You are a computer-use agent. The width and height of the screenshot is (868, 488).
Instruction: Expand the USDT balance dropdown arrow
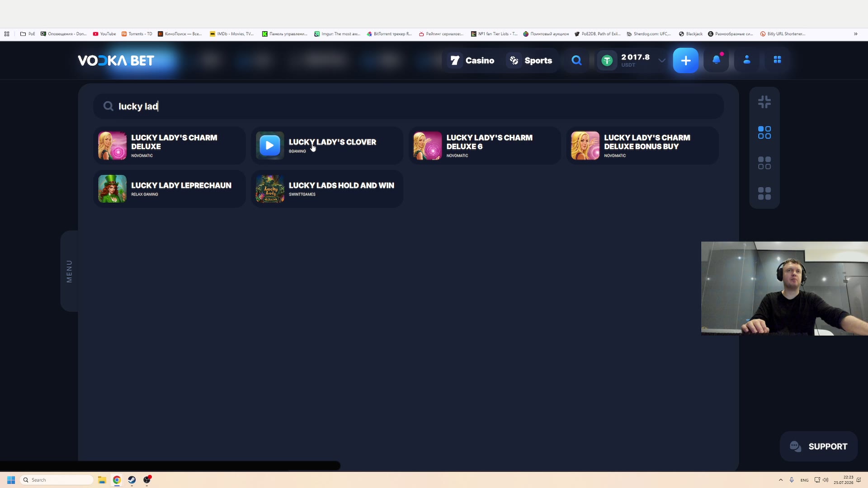tap(662, 61)
